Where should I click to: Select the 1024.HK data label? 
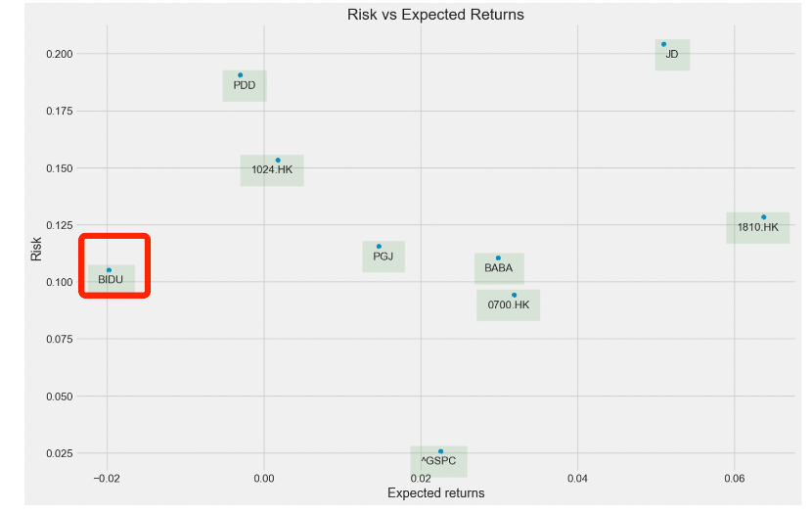[x=272, y=169]
